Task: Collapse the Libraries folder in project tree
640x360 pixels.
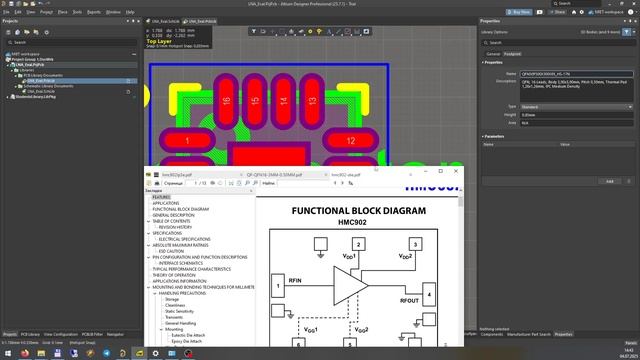Action: coord(12,70)
